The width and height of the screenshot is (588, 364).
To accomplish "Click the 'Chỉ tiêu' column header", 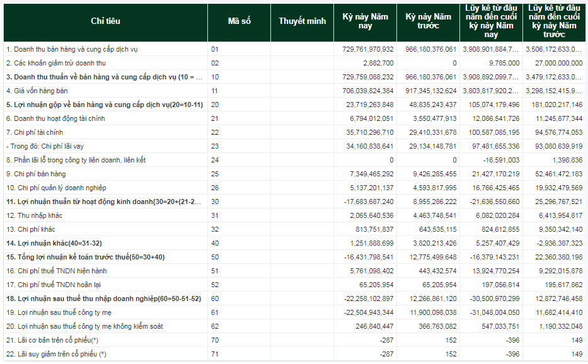I will click(105, 21).
